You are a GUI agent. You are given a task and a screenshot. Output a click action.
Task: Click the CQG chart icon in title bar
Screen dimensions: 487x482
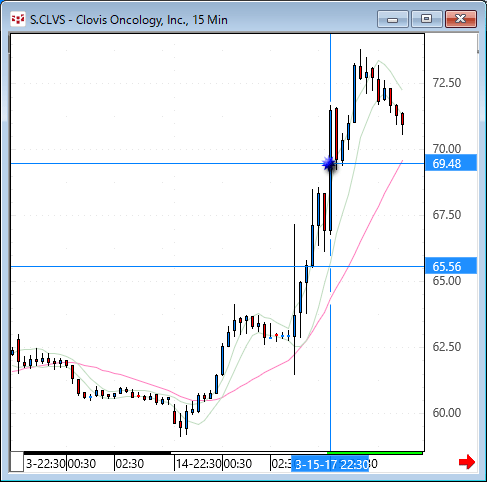pos(18,20)
